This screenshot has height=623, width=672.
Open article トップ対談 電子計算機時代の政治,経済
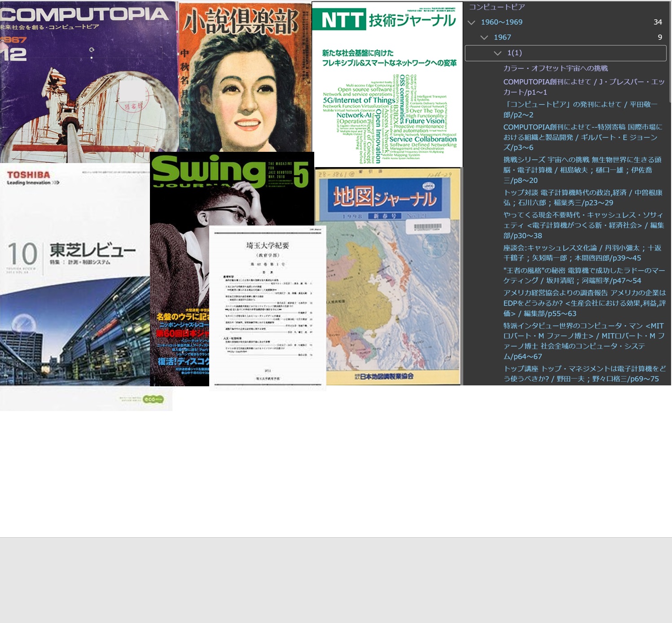pyautogui.click(x=583, y=198)
